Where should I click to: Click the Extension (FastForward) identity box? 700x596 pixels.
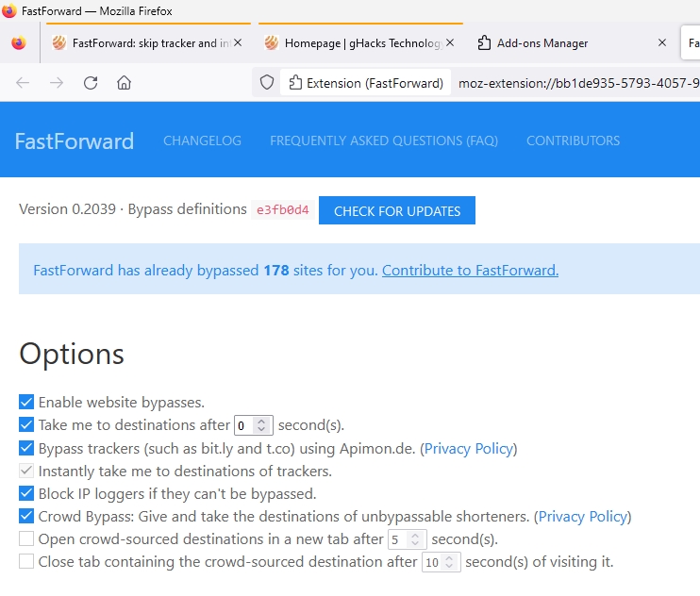point(366,83)
